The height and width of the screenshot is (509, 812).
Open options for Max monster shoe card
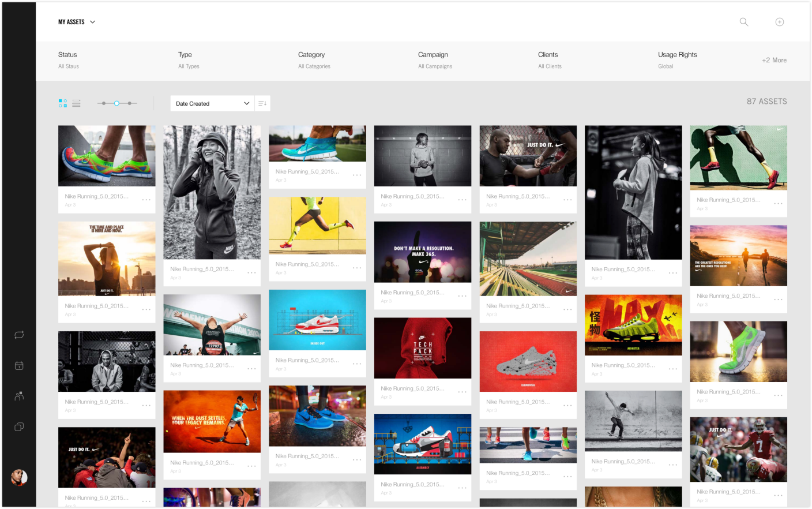point(673,368)
